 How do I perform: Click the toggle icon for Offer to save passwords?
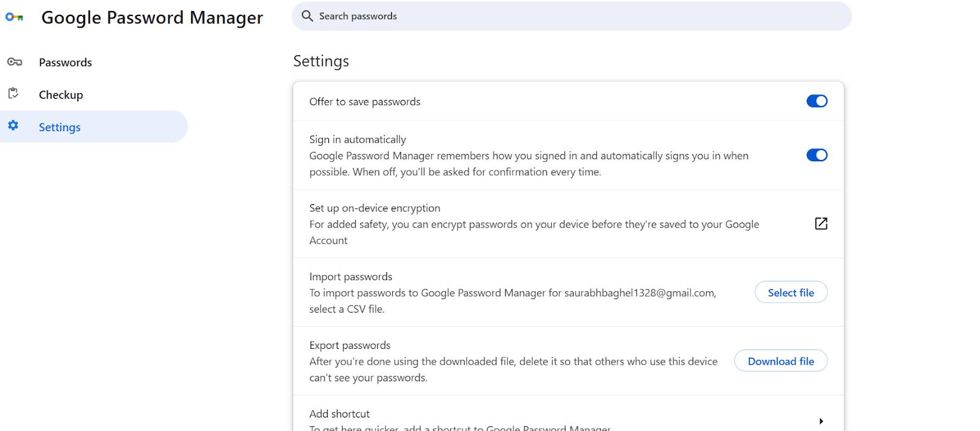point(816,101)
